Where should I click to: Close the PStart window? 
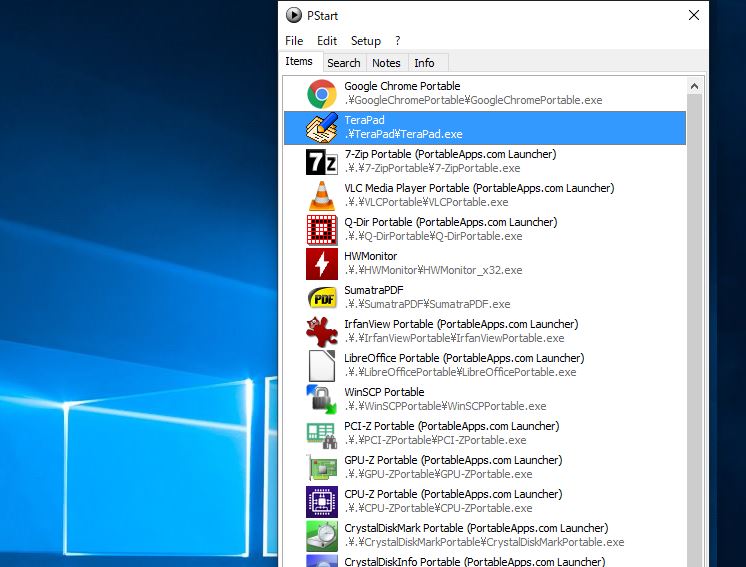click(694, 15)
